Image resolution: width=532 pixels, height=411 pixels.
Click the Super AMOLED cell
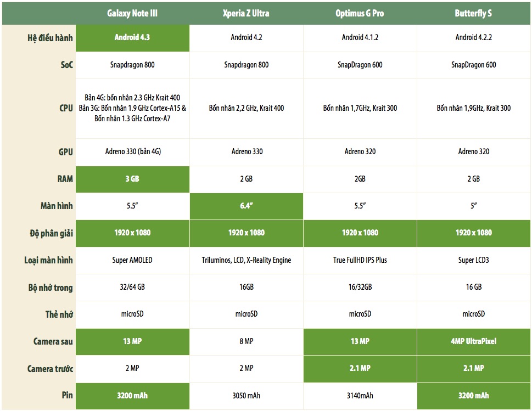(132, 260)
